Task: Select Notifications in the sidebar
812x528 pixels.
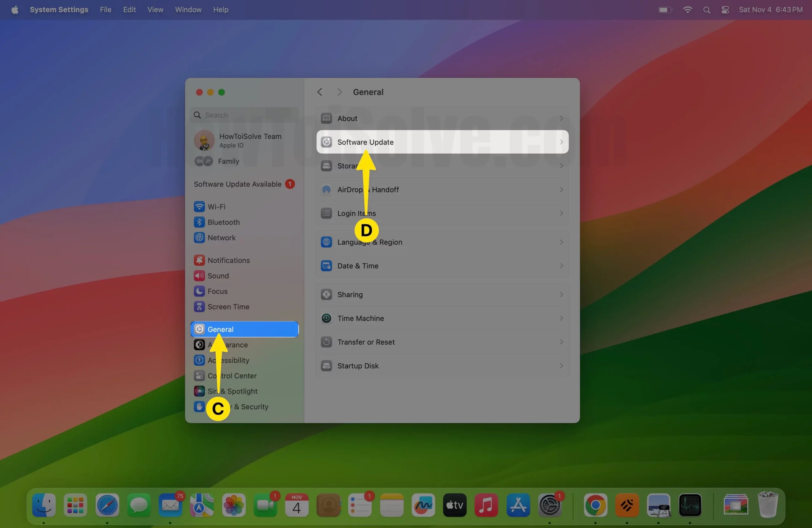Action: tap(228, 260)
